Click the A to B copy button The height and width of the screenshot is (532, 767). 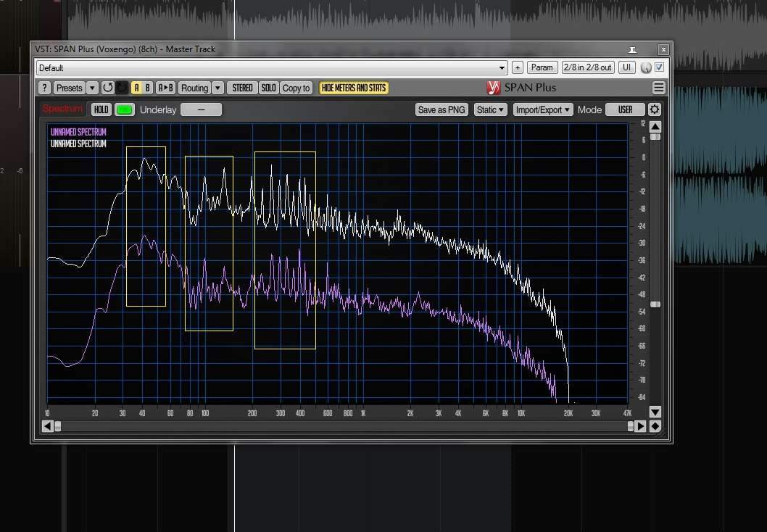click(x=165, y=88)
